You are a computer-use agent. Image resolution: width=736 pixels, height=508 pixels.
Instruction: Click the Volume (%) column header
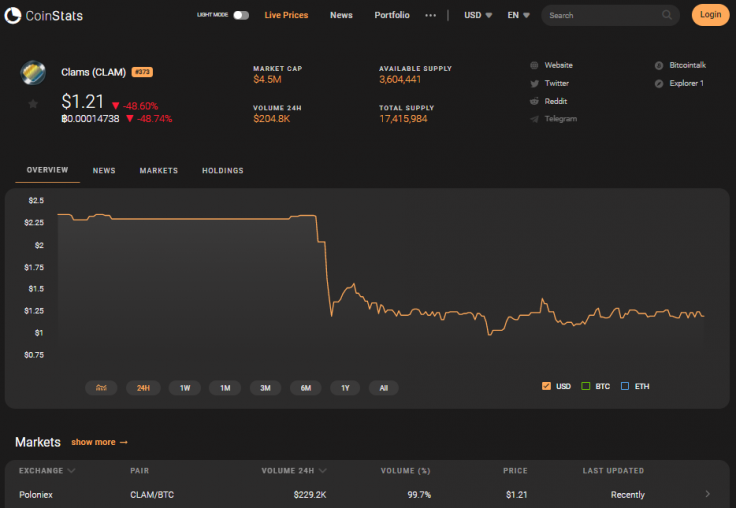point(405,470)
